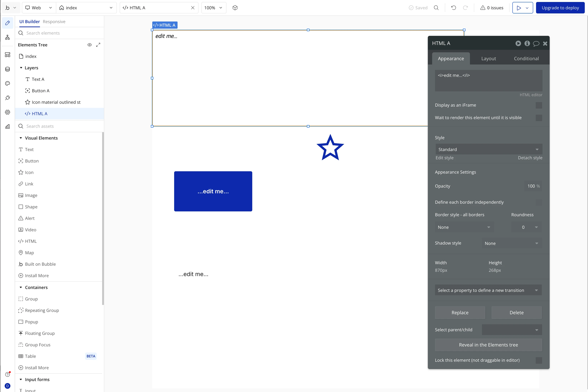Open the Settings gear icon in sidebar
This screenshot has width=588, height=392.
coord(8,112)
